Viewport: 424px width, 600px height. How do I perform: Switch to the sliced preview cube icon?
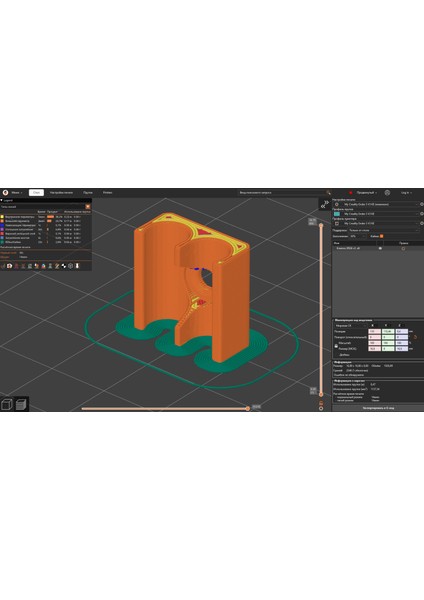pos(21,404)
